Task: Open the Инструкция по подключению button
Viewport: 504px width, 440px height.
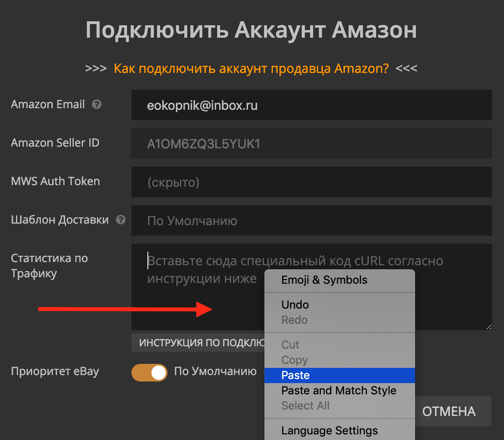Action: [198, 343]
